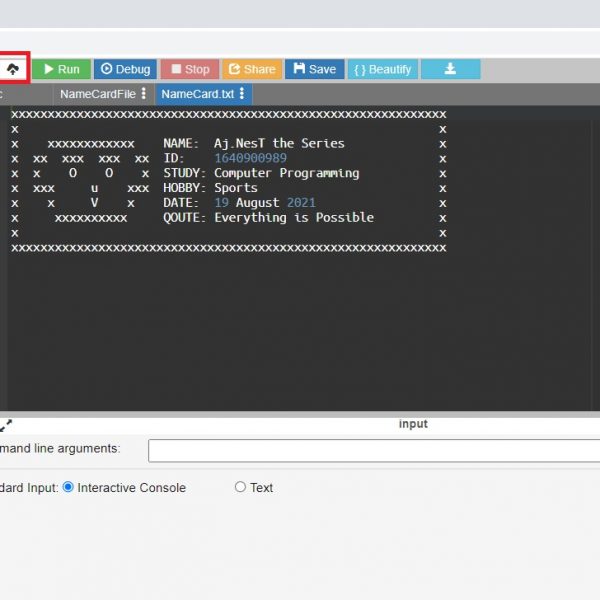
Task: Start debugging with the Debug button
Action: (x=125, y=69)
